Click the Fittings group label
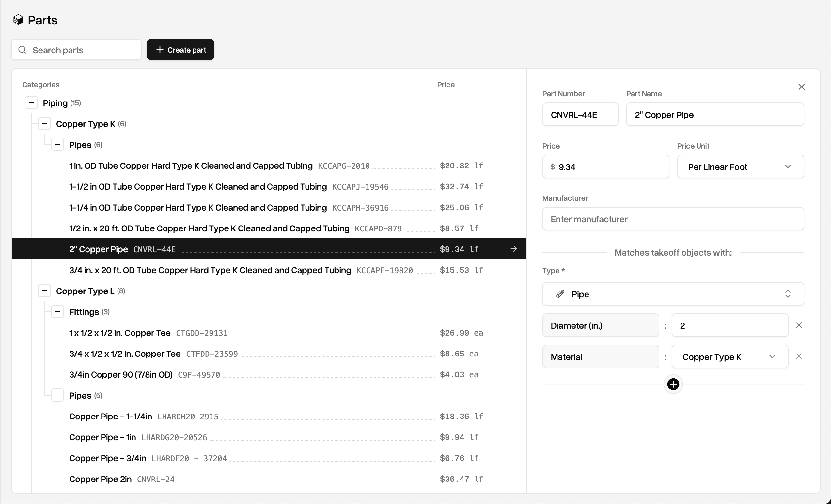This screenshot has height=504, width=831. tap(84, 312)
